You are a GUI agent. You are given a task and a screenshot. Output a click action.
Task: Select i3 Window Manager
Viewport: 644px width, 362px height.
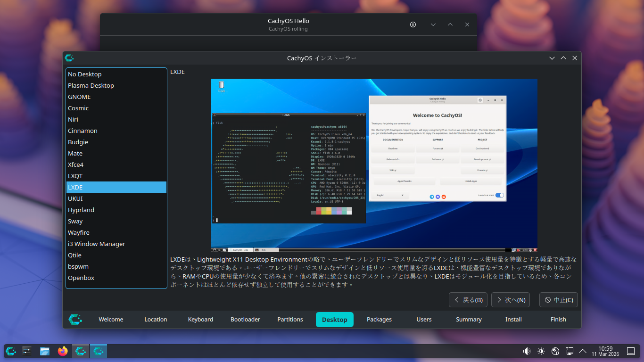(x=116, y=244)
